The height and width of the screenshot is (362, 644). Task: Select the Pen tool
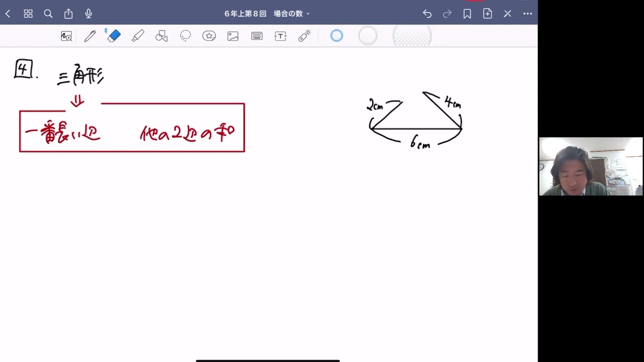[90, 36]
